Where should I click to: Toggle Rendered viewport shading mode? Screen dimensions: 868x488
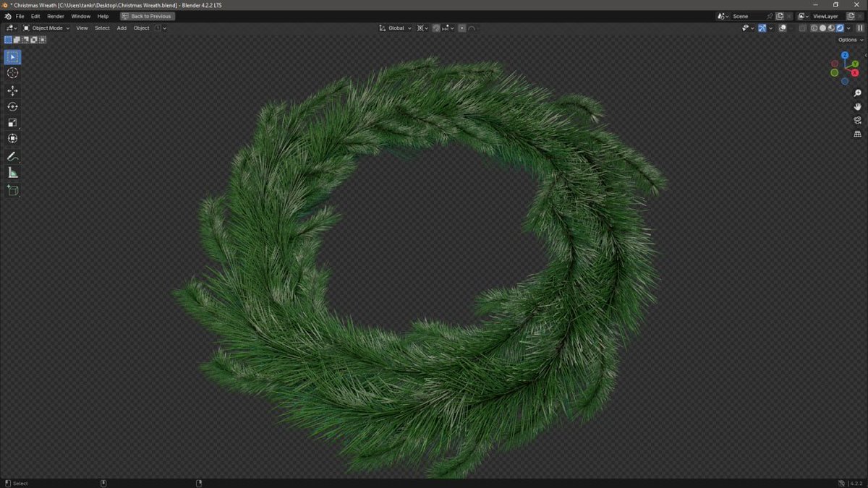(x=840, y=27)
